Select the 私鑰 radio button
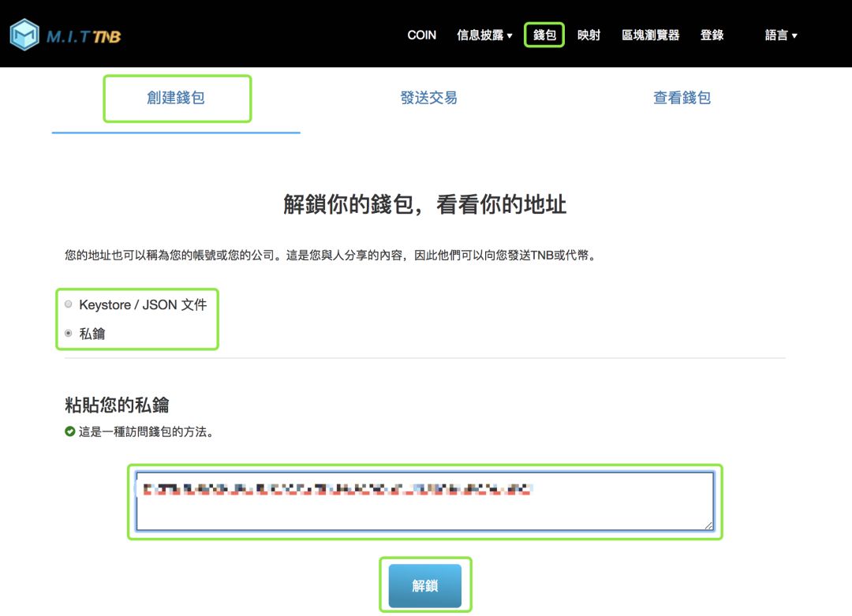852x616 pixels. click(x=69, y=332)
